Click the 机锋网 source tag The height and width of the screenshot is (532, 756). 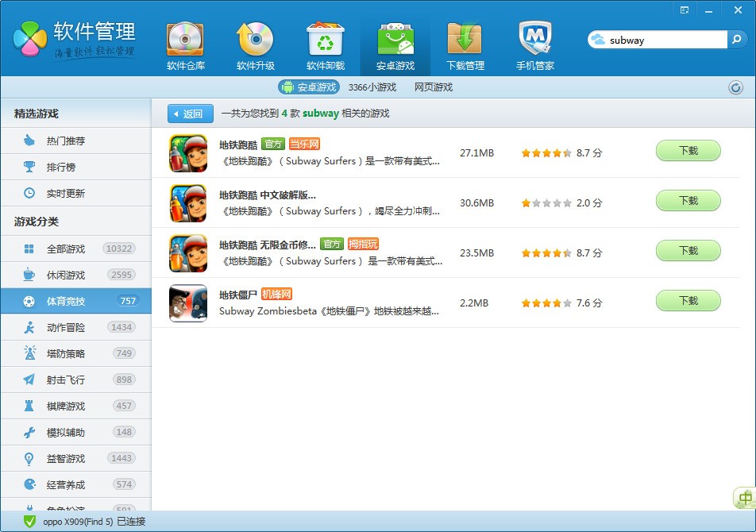click(x=276, y=295)
